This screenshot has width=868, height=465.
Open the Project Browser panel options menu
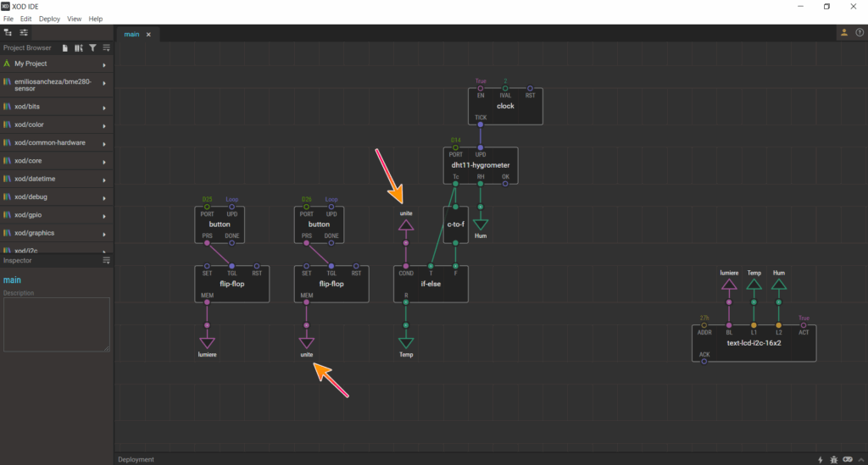click(106, 48)
